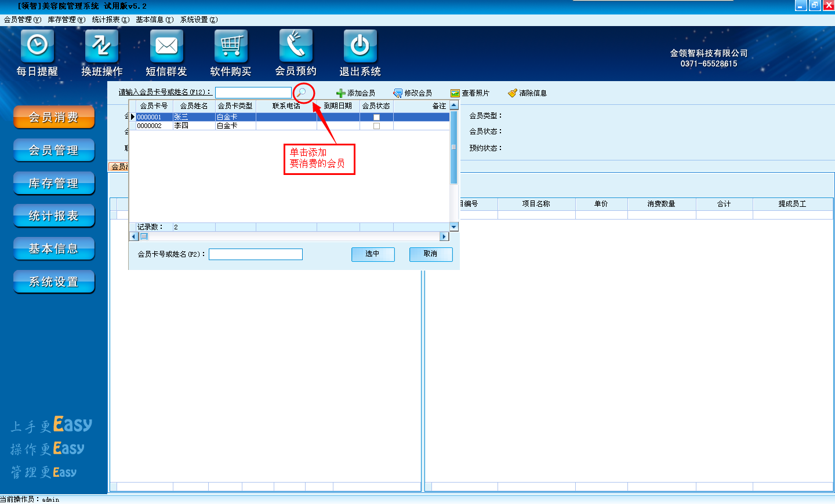This screenshot has height=504, width=835.
Task: Click the orange 会员消费 sidebar button
Action: [54, 118]
